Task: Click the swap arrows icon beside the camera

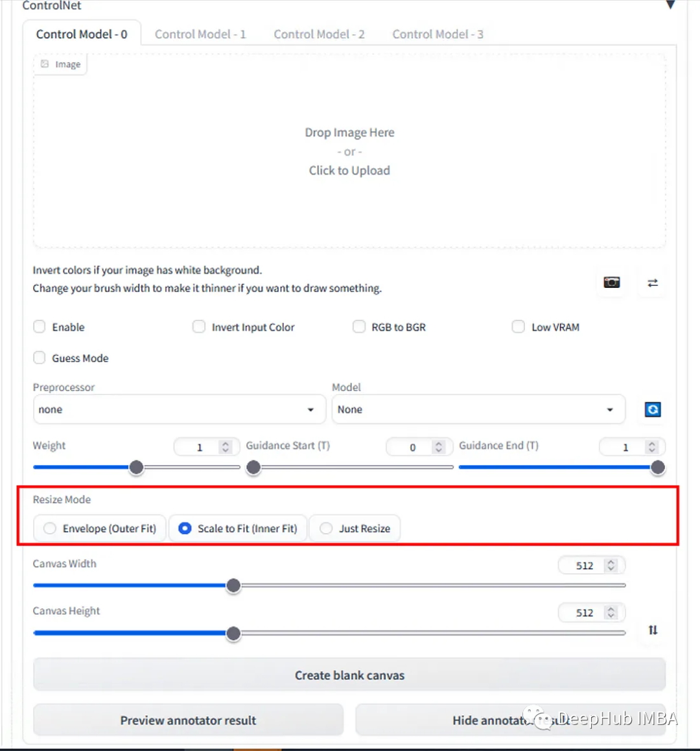Action: click(x=652, y=282)
